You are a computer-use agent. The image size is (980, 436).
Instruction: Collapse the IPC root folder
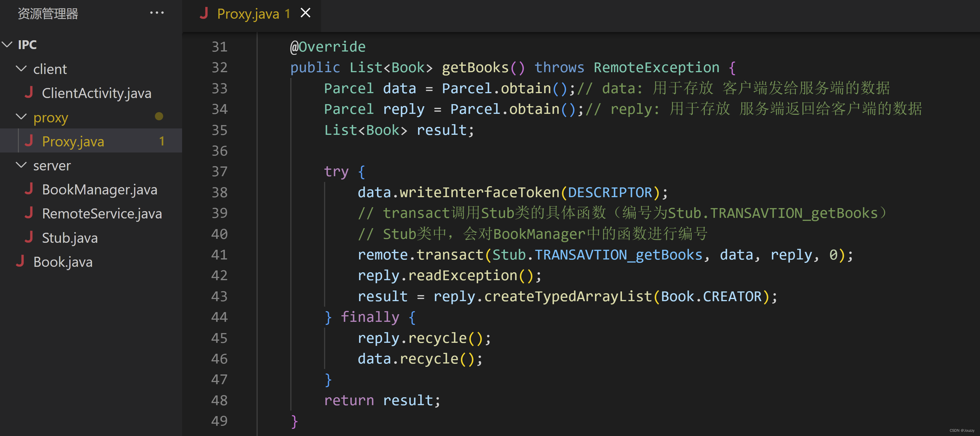(x=7, y=44)
